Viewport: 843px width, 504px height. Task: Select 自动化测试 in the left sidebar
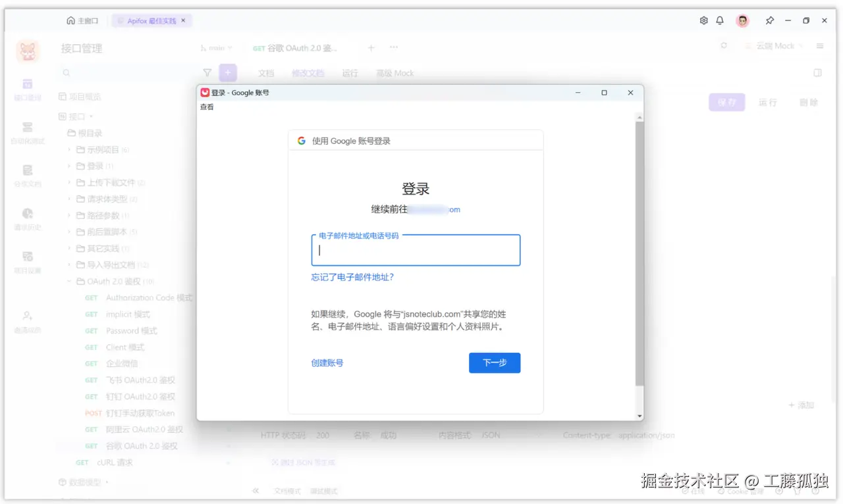(27, 130)
